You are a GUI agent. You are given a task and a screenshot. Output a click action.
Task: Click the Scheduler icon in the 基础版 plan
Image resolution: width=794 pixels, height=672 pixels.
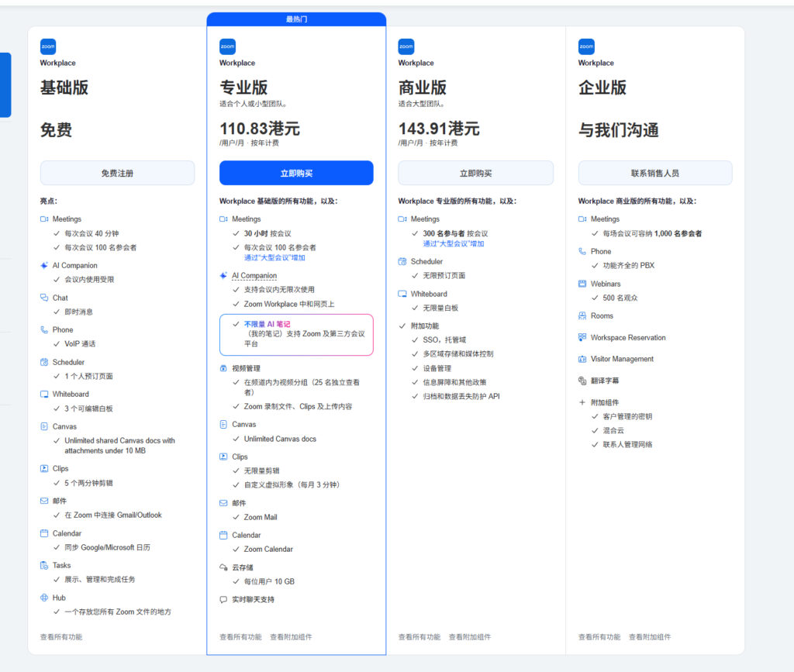pos(44,362)
